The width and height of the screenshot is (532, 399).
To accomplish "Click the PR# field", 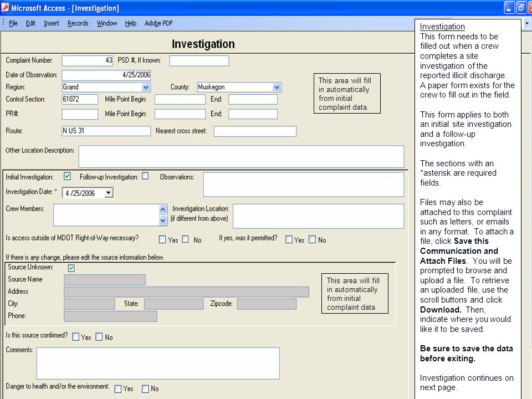I will (80, 114).
